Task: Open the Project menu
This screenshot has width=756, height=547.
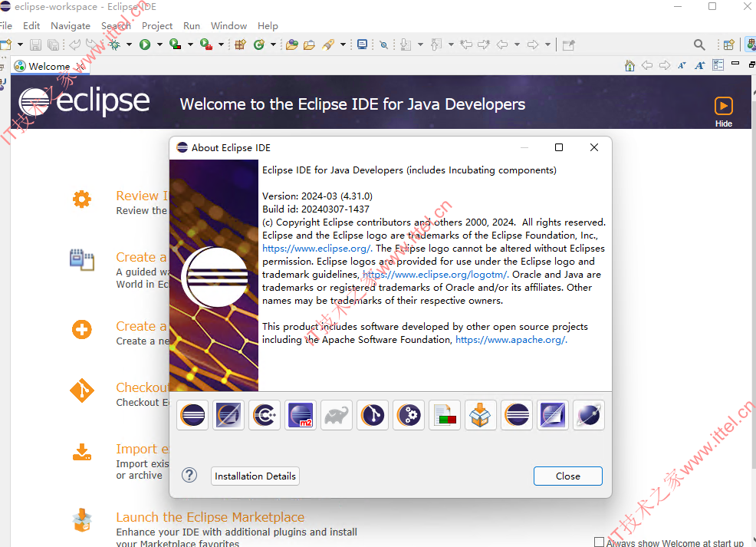Action: tap(156, 26)
